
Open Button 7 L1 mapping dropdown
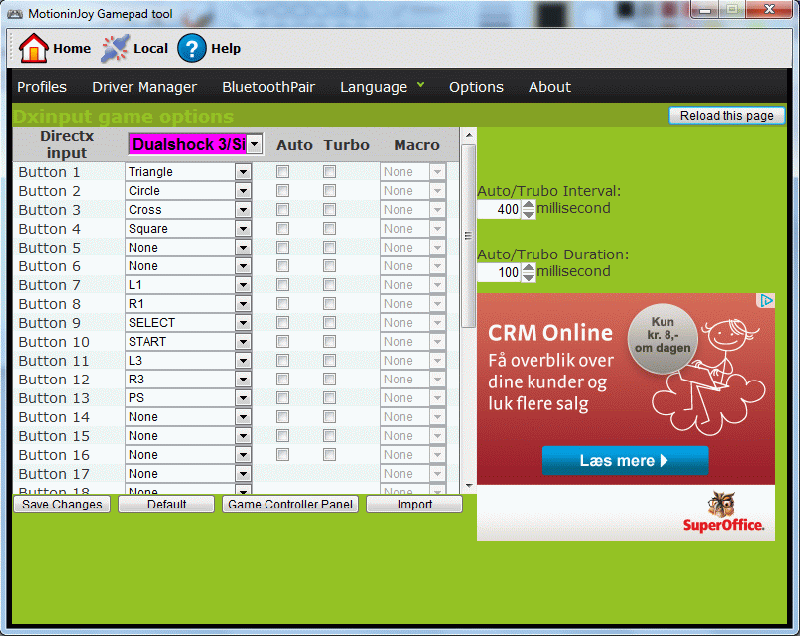189,285
